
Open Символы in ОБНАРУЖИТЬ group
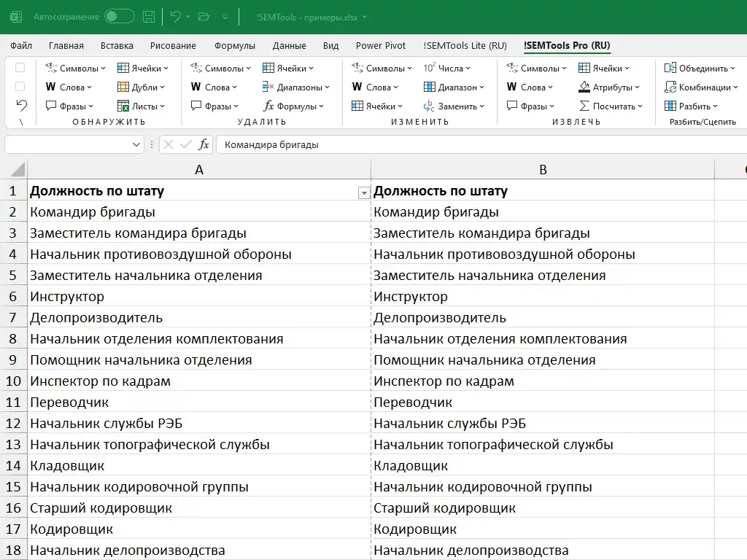[x=75, y=68]
